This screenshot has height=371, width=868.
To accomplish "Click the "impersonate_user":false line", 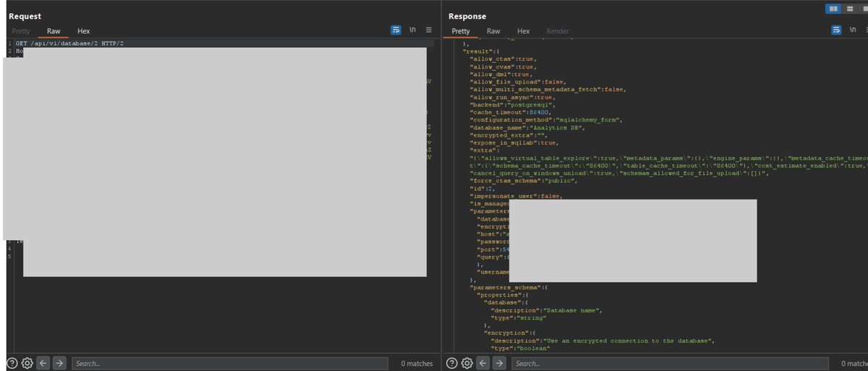I will pos(516,197).
